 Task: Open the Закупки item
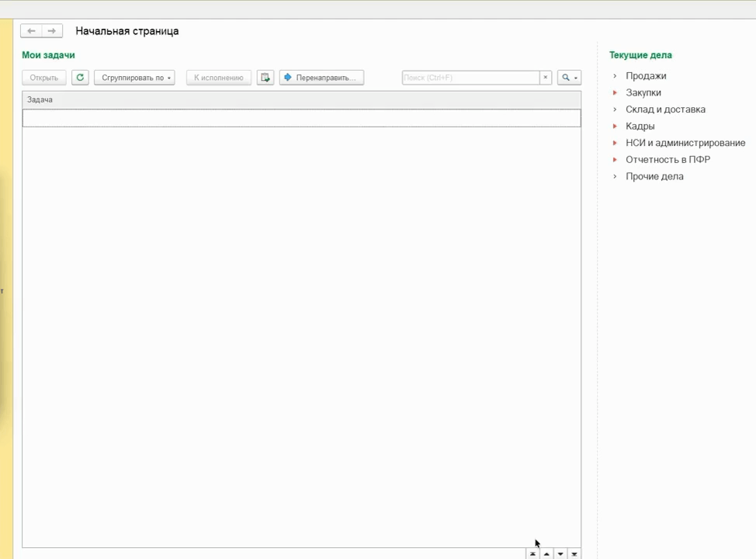click(643, 92)
